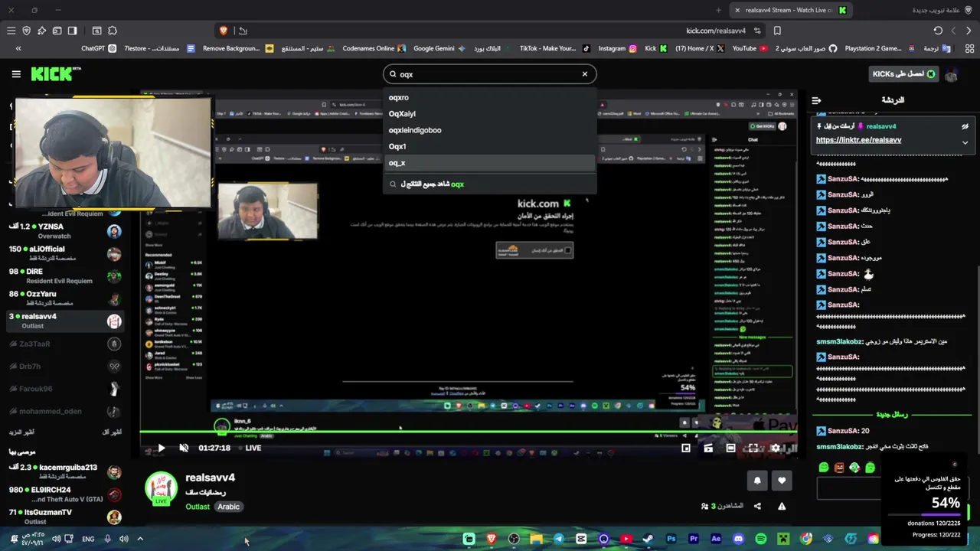This screenshot has width=980, height=551.
Task: Toggle theater mode on player
Action: 730,448
